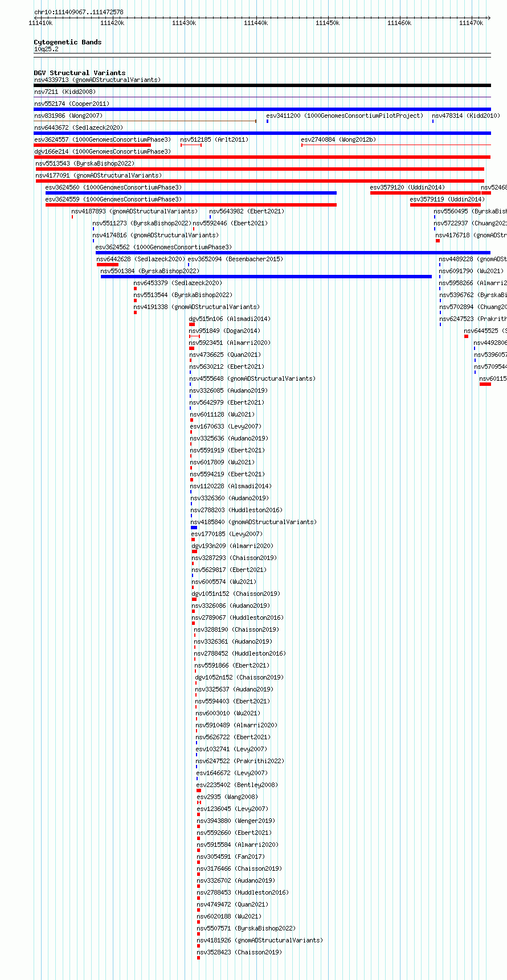Open esv3579120 (Uddin2014) variant label
This screenshot has height=980, width=507.
pyautogui.click(x=407, y=187)
